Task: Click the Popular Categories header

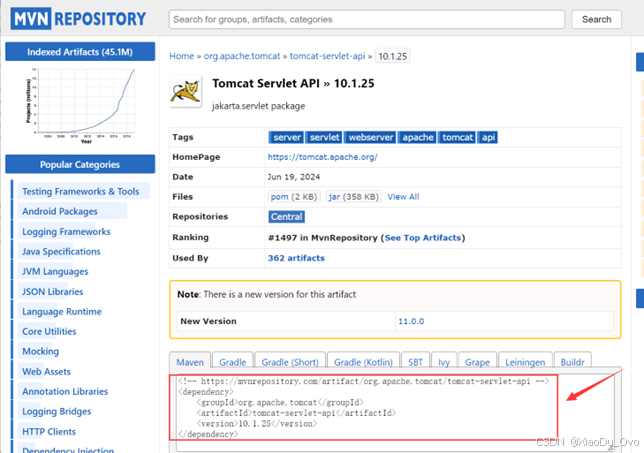Action: tap(80, 164)
